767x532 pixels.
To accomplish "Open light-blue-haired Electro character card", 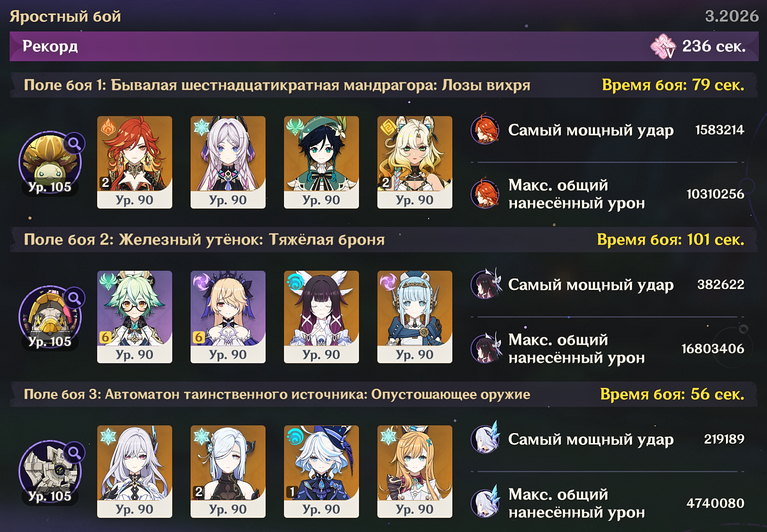I will tap(415, 317).
